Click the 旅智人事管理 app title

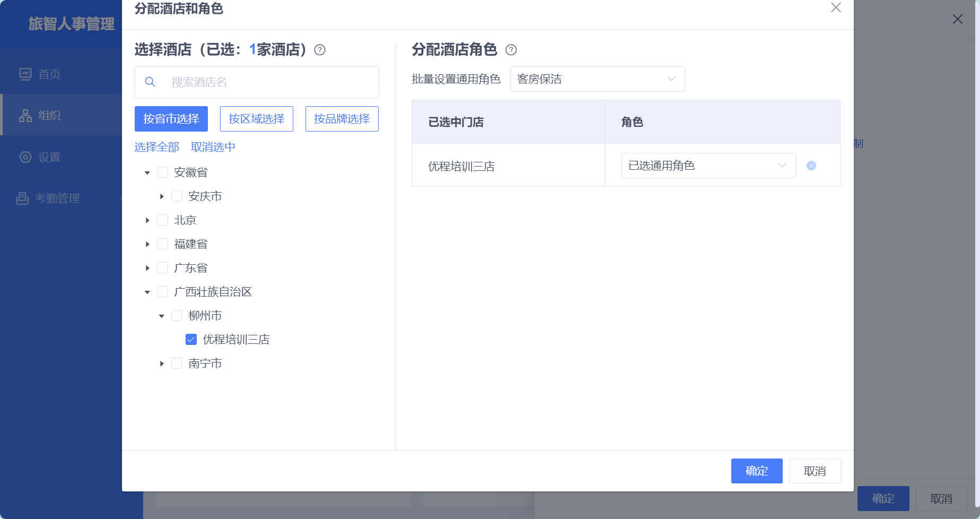(71, 24)
